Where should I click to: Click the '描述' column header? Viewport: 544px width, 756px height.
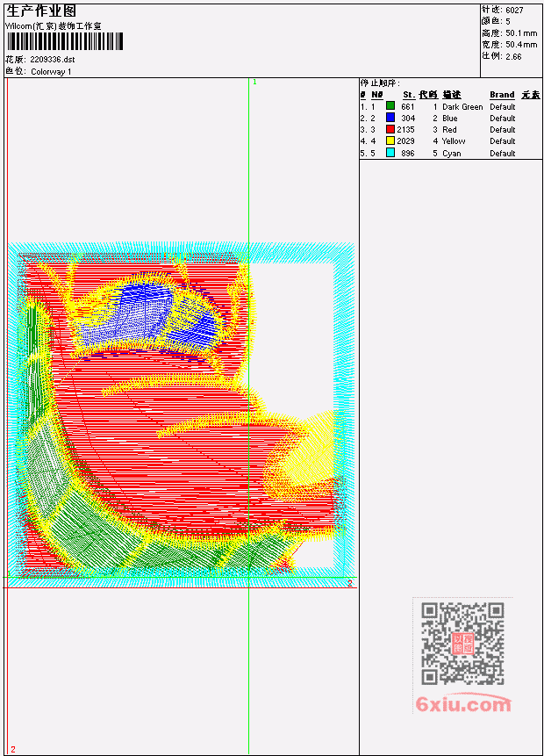pyautogui.click(x=452, y=95)
